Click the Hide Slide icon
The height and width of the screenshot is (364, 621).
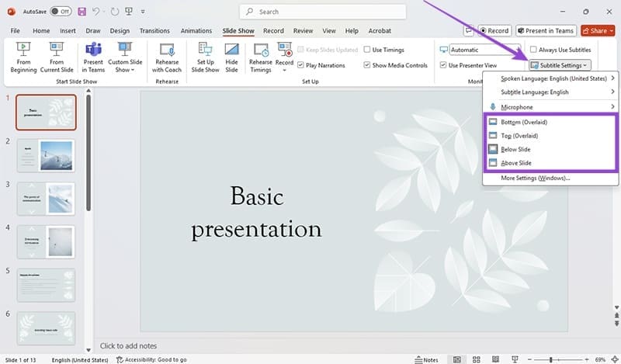point(231,57)
